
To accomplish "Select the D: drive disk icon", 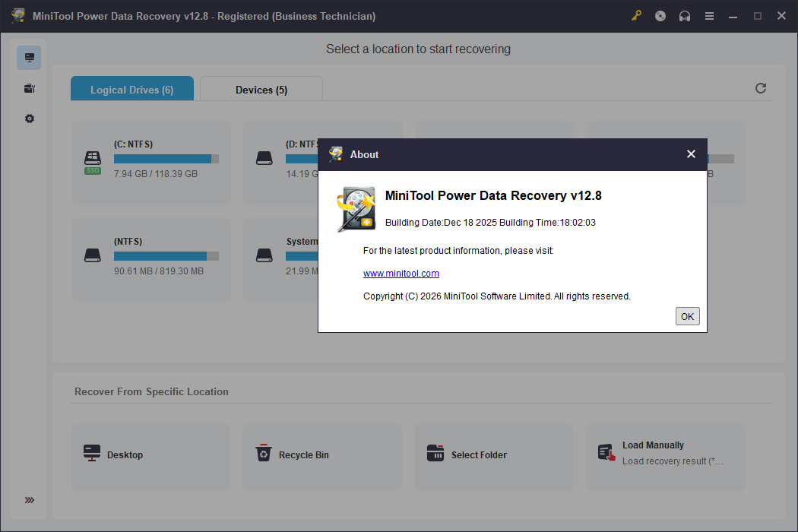I will pos(264,158).
